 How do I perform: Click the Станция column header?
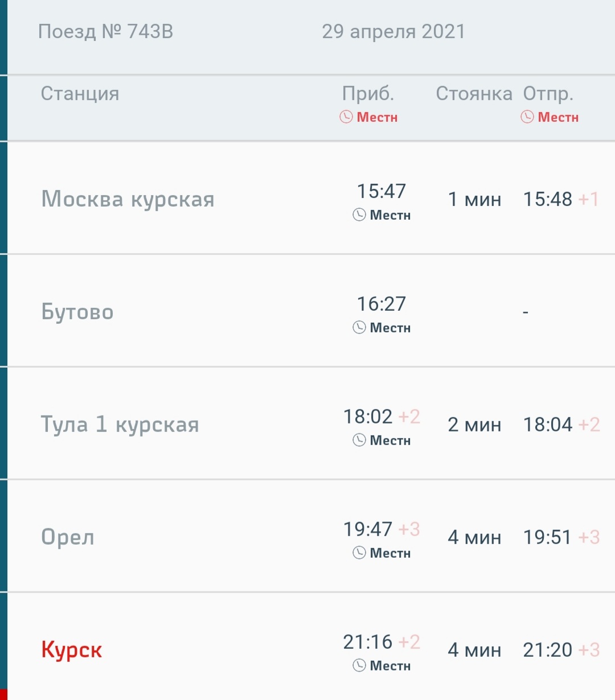(80, 93)
